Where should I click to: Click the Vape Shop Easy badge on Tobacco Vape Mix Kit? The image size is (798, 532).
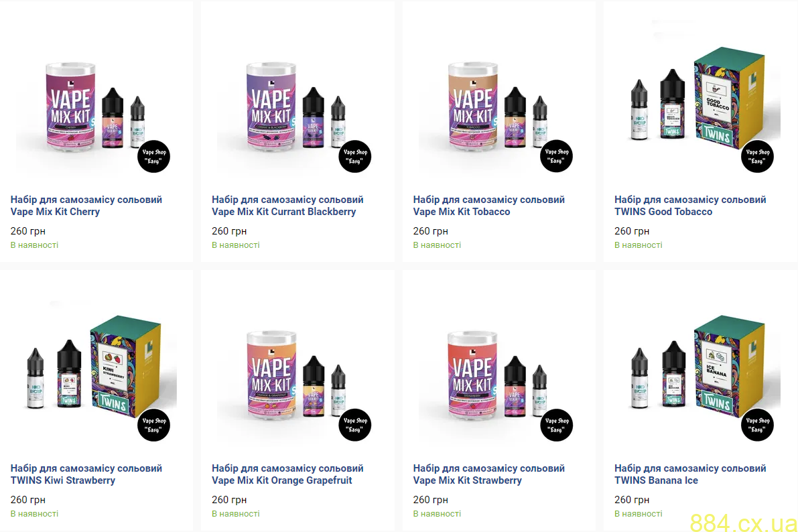[556, 157]
